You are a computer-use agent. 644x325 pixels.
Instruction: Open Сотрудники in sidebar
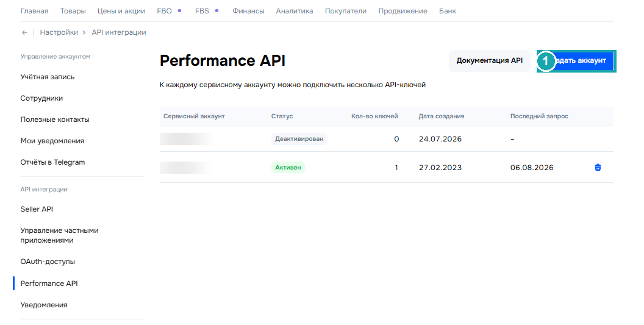click(x=41, y=98)
